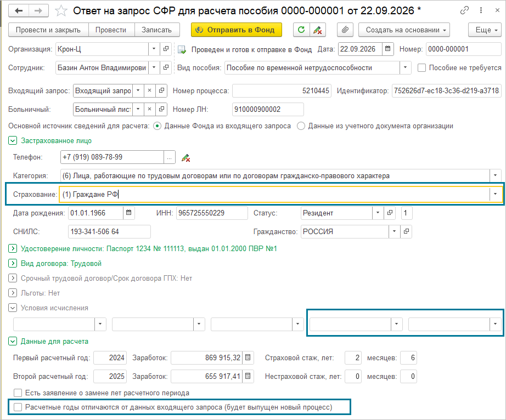Expand the Удостоверение личности section
The height and width of the screenshot is (420, 506).
13,248
